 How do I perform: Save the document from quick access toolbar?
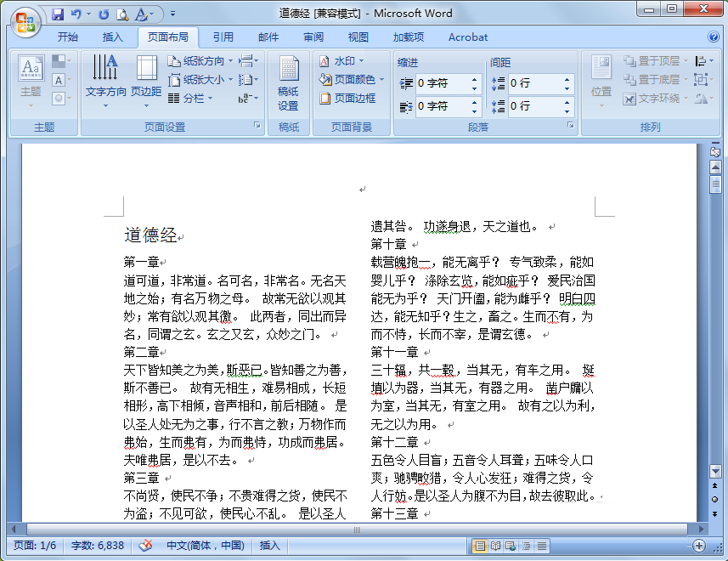pos(58,14)
